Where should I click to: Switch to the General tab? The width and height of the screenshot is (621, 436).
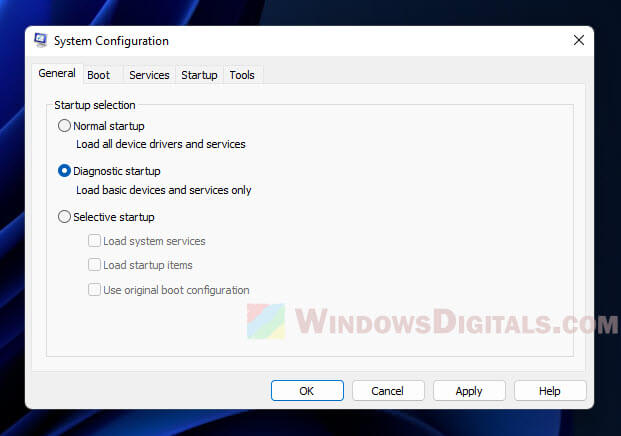click(x=57, y=74)
